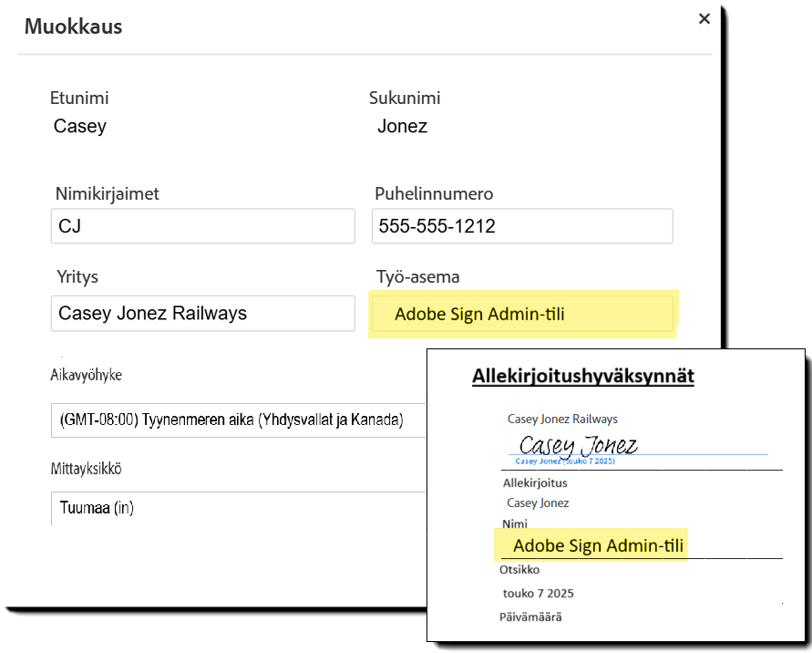Select highlighted Adobe Sign Admin-tili in the document
Screen dimensions: 812x653
coord(598,545)
